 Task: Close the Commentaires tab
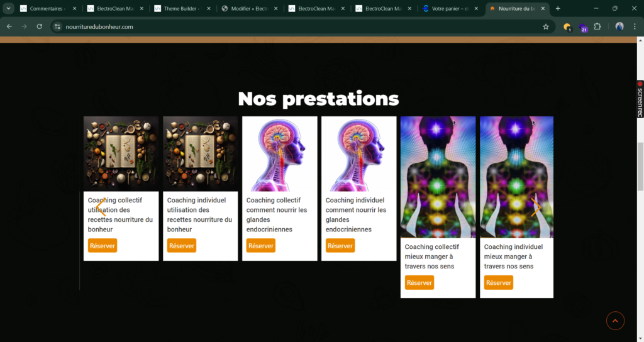74,8
